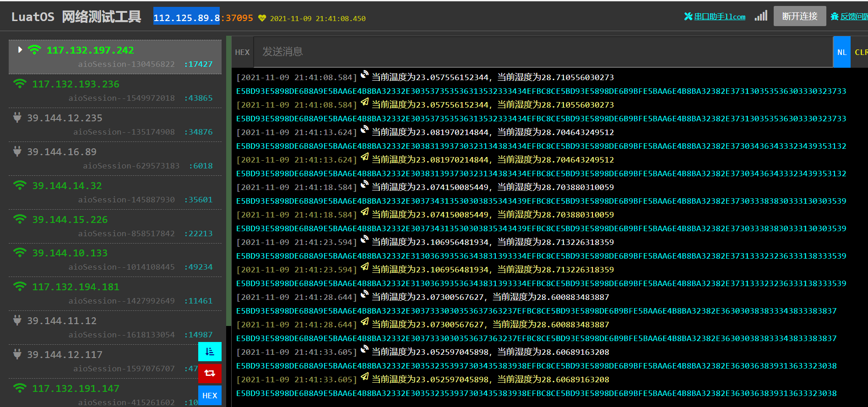The width and height of the screenshot is (868, 407).
Task: Click the first log line text at 21:41:28.644
Action: click(490, 297)
